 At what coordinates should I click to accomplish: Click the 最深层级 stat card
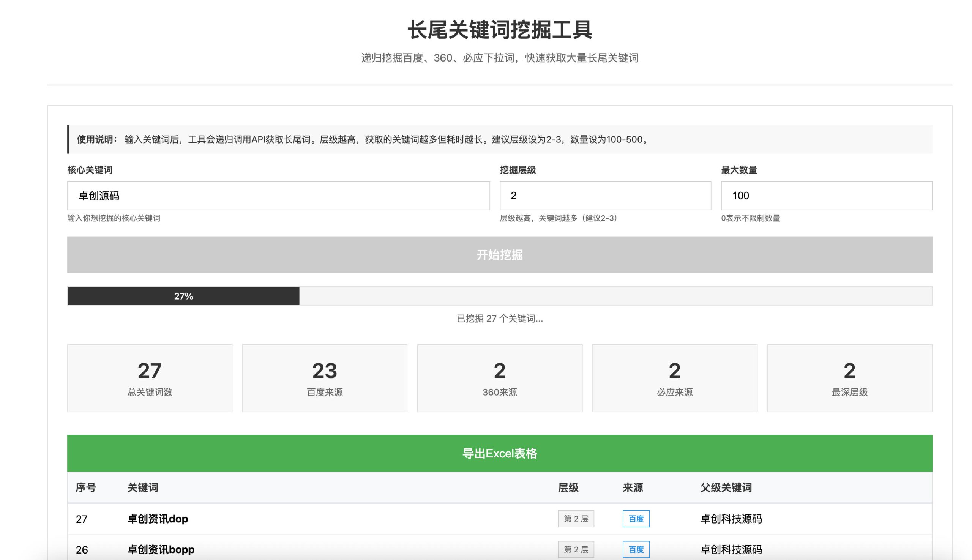pyautogui.click(x=850, y=378)
